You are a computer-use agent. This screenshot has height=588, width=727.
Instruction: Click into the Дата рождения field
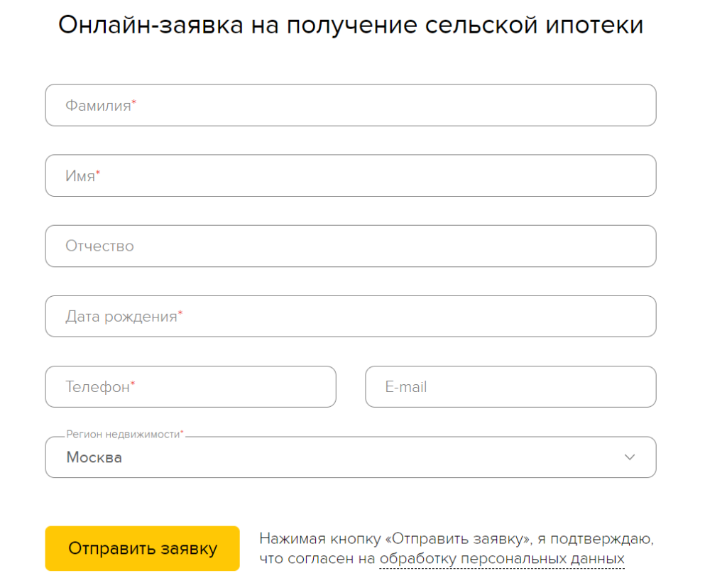[350, 317]
